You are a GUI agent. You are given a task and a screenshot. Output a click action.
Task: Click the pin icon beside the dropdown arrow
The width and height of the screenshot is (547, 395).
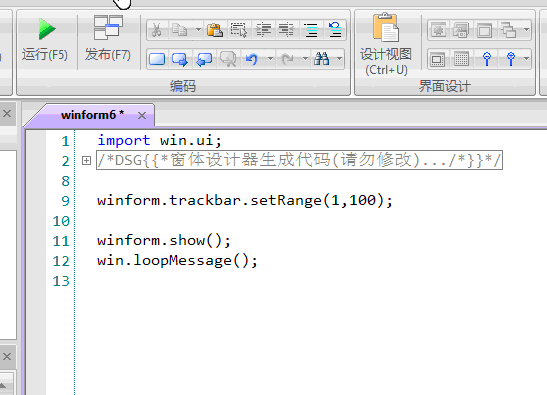[x=511, y=59]
